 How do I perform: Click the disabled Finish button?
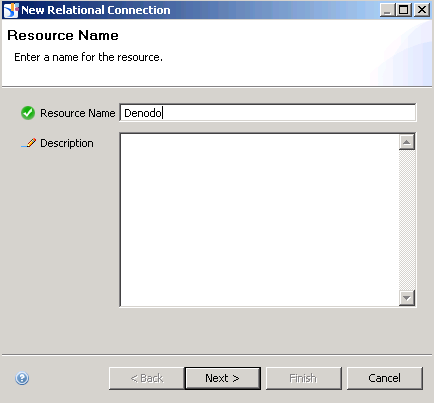coord(304,378)
